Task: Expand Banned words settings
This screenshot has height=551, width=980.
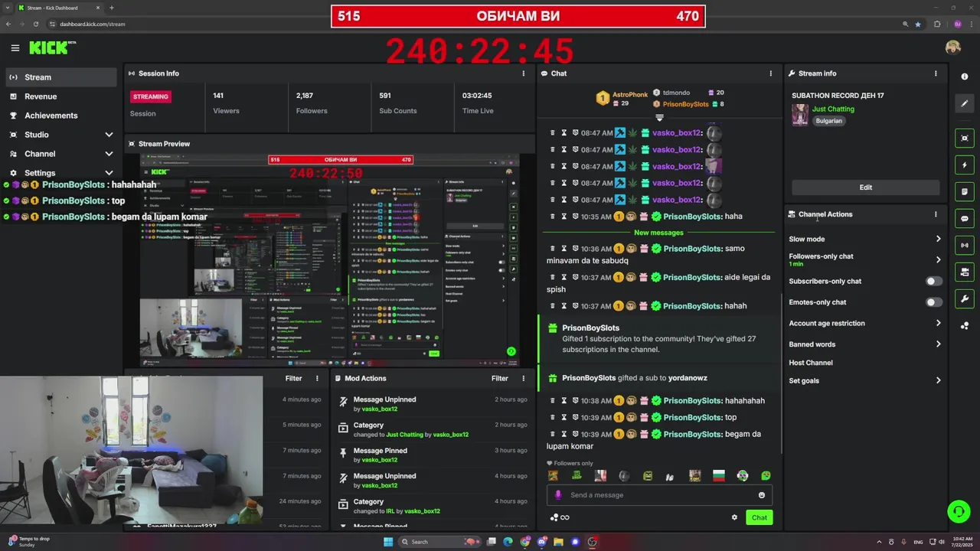Action: 938,344
